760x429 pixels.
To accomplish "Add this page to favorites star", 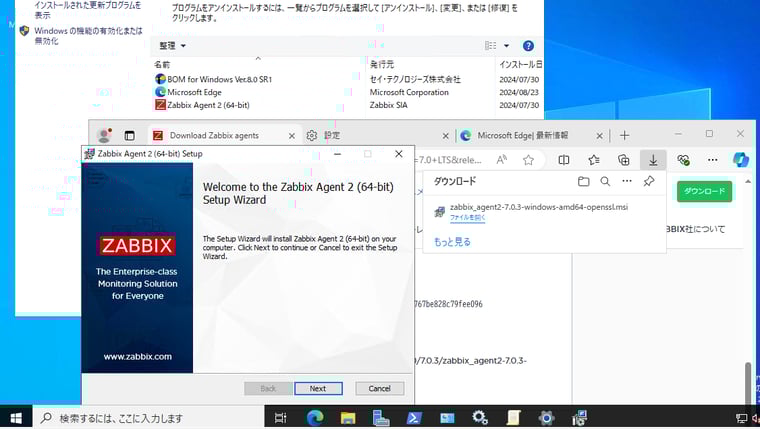I will click(x=528, y=159).
